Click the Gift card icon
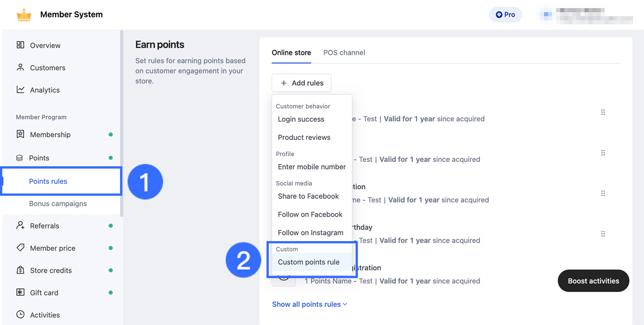The image size is (644, 325). coord(20,292)
